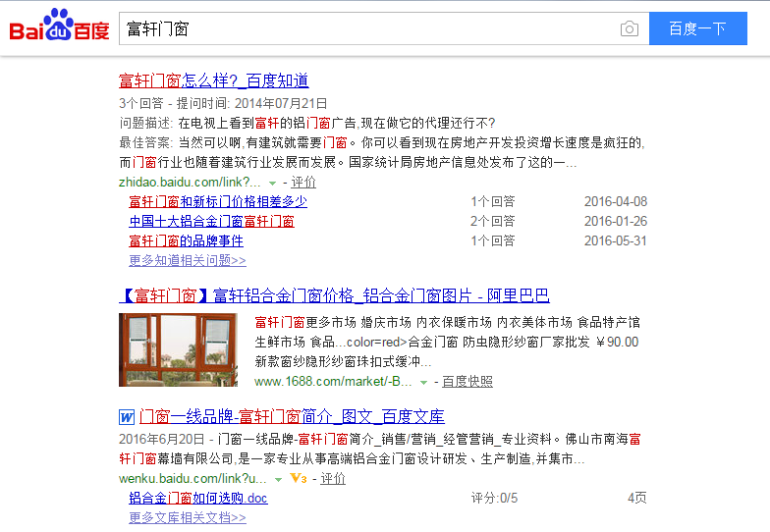Open camera image search icon
The width and height of the screenshot is (770, 532).
(629, 29)
